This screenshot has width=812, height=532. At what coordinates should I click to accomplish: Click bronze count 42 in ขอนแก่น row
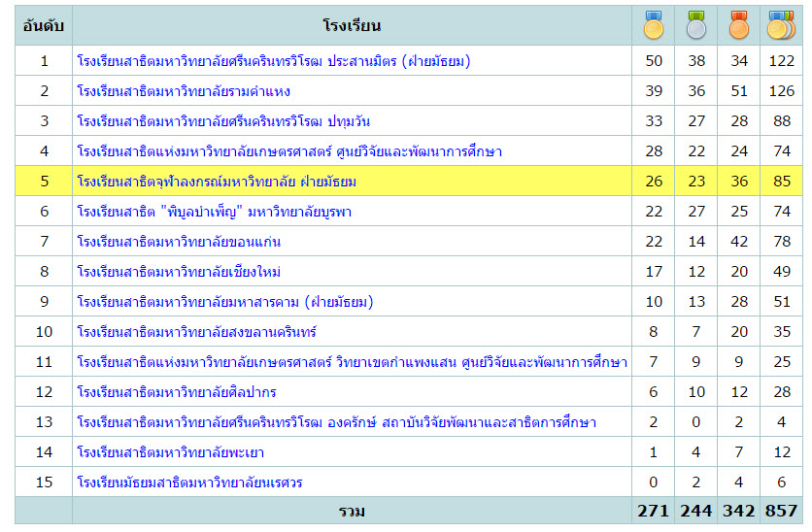pos(739,241)
